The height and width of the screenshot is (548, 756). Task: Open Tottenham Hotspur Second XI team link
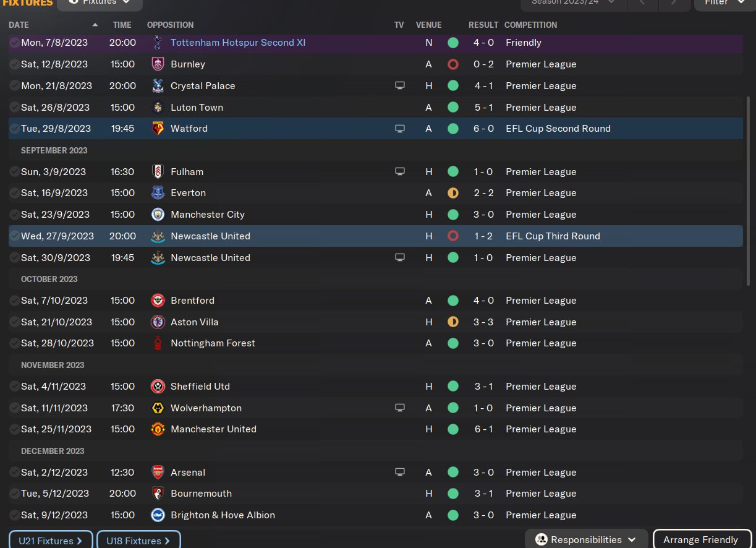(x=238, y=43)
